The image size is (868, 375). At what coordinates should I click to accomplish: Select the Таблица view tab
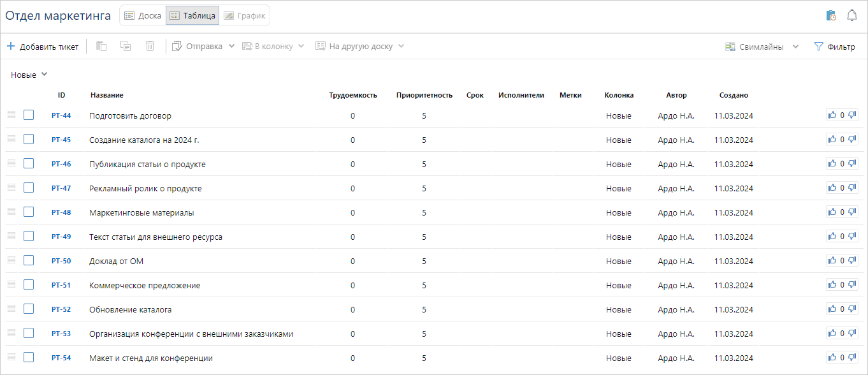tap(192, 15)
